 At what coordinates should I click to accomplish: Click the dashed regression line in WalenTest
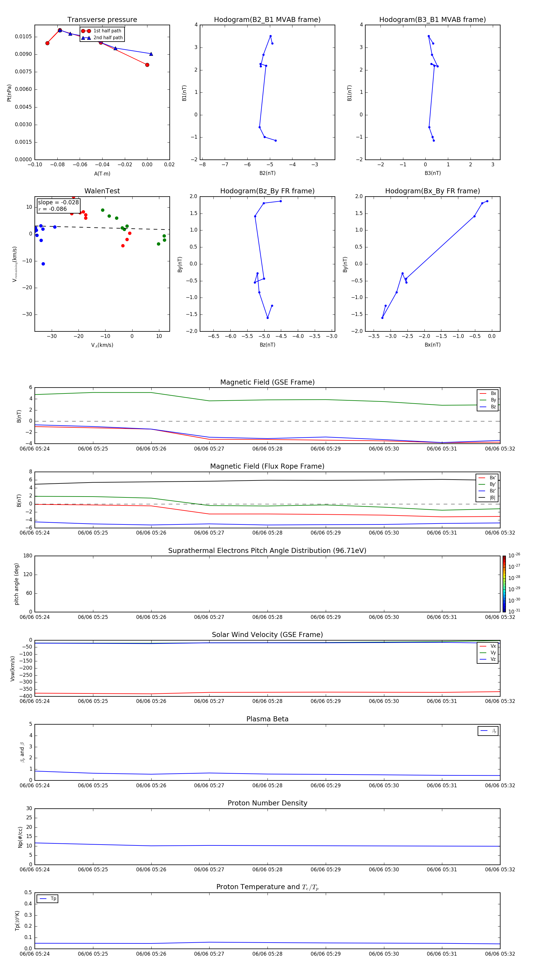[102, 228]
